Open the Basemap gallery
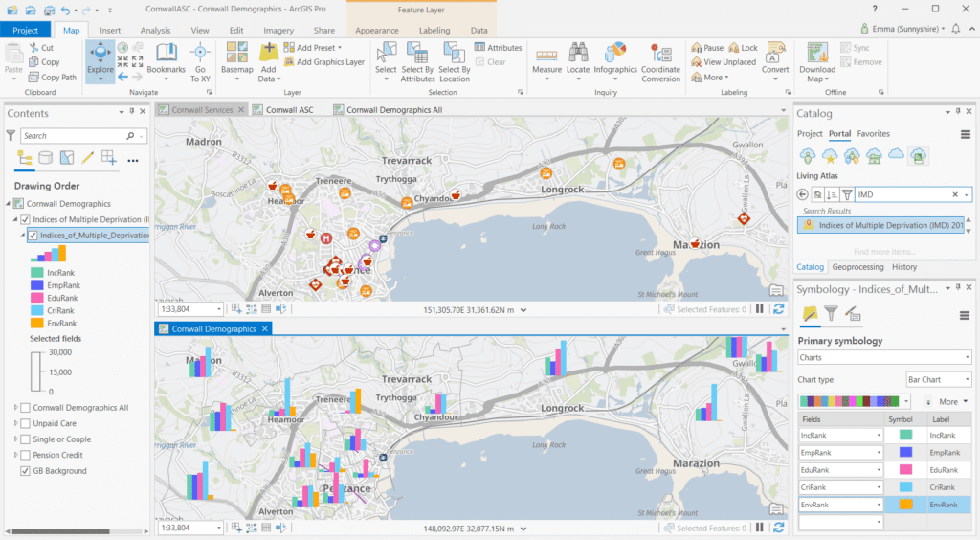The height and width of the screenshot is (540, 980). 237,61
